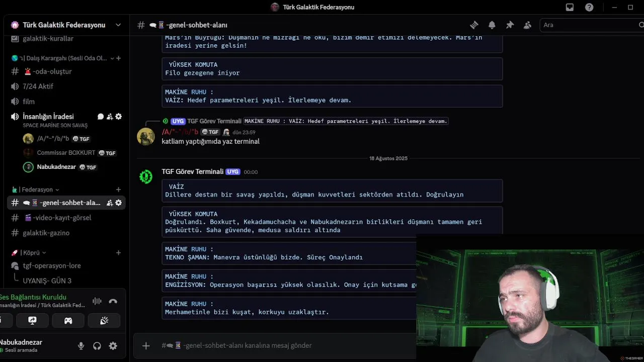Toggle the member list icon
This screenshot has height=362, width=644.
(527, 25)
